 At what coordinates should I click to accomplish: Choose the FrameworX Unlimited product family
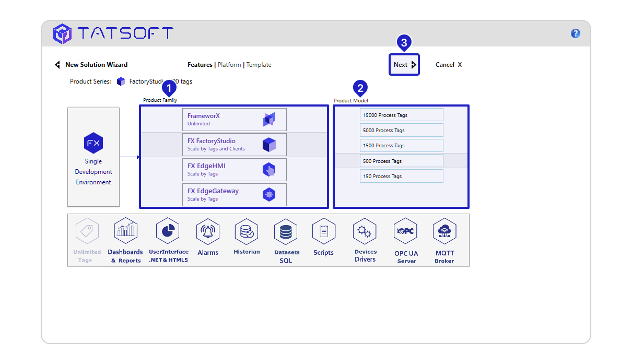pos(234,120)
